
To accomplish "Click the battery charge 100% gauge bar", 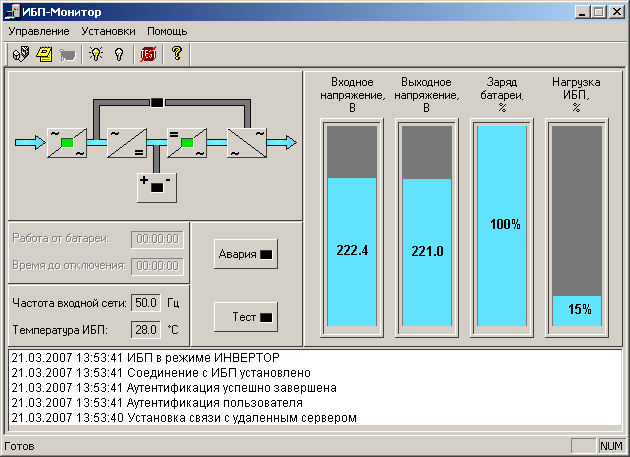I will [x=506, y=225].
